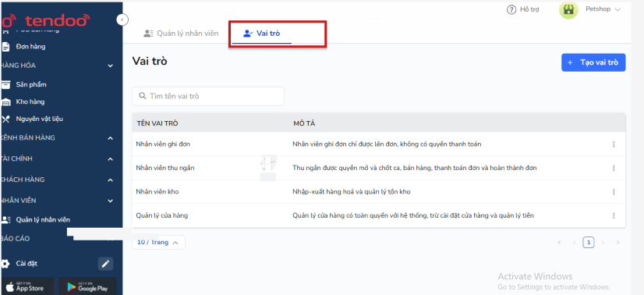The image size is (644, 295).
Task: Open the BÁO CÁO section
Action: click(15, 239)
